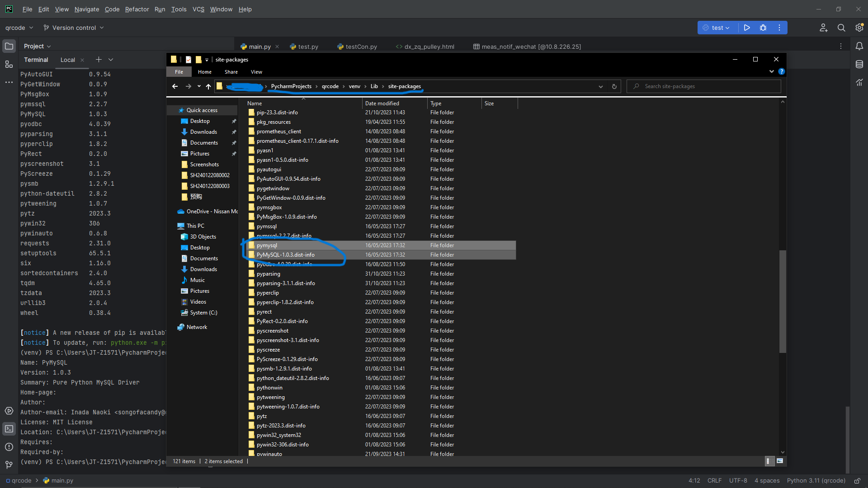Image resolution: width=868 pixels, height=488 pixels.
Task: Add a new terminal tab
Action: click(99, 60)
